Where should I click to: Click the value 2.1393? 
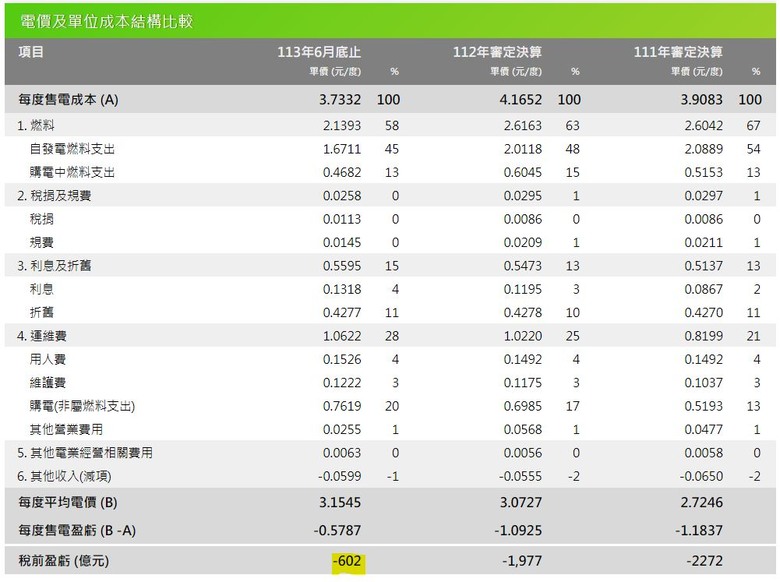click(x=342, y=125)
